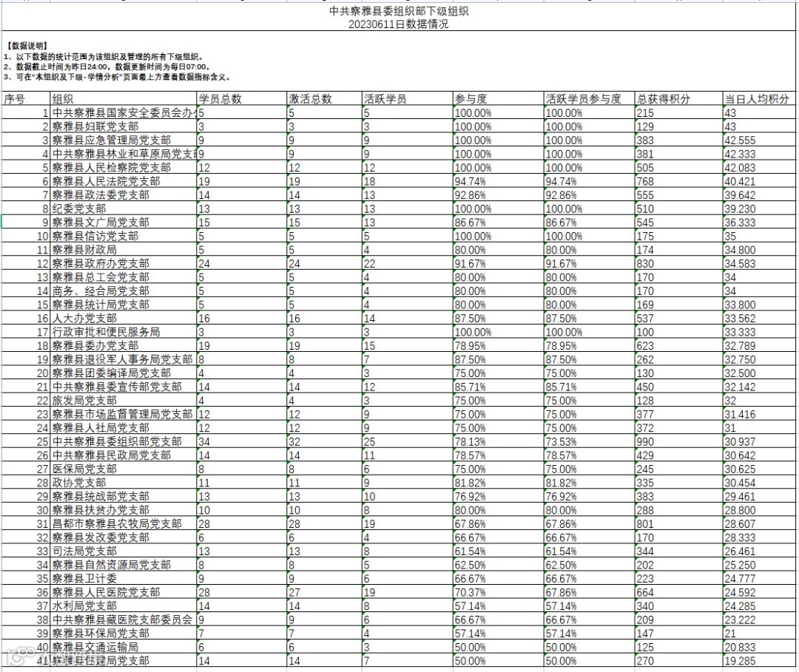Image resolution: width=799 pixels, height=672 pixels.
Task: Click cell 察雅县退役军人事务局党支部
Action: coord(124,359)
